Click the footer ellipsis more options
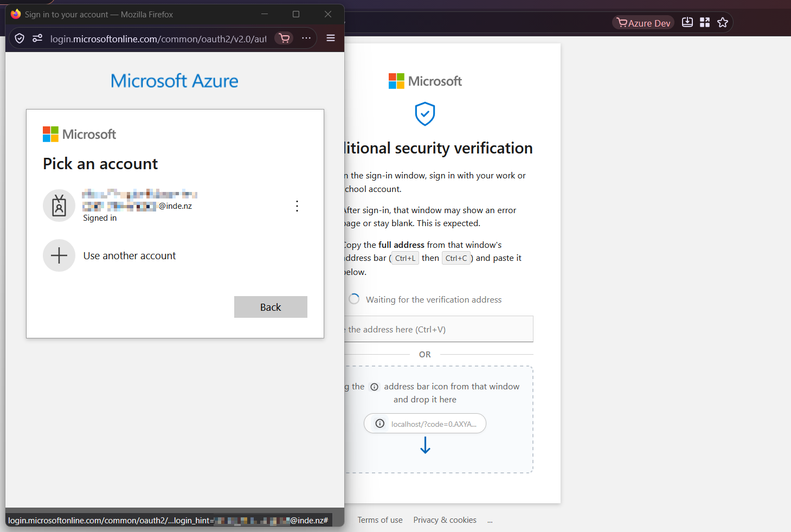791x532 pixels. click(x=490, y=521)
